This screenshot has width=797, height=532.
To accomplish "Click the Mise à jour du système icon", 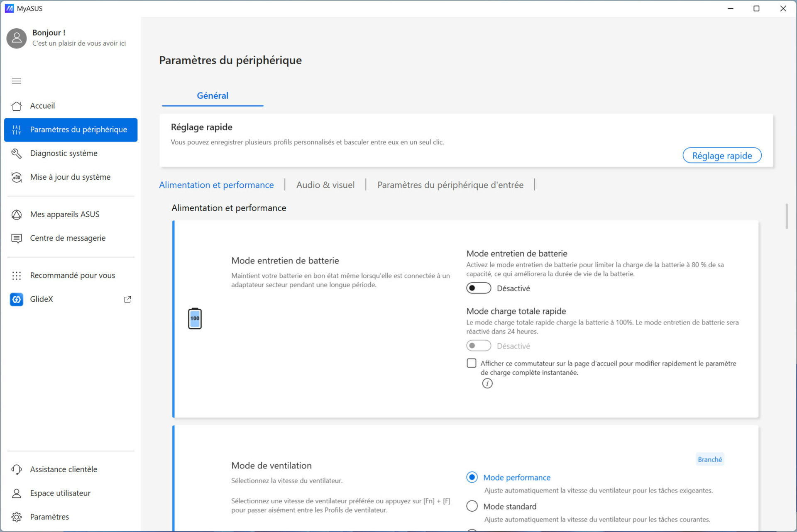I will [17, 177].
